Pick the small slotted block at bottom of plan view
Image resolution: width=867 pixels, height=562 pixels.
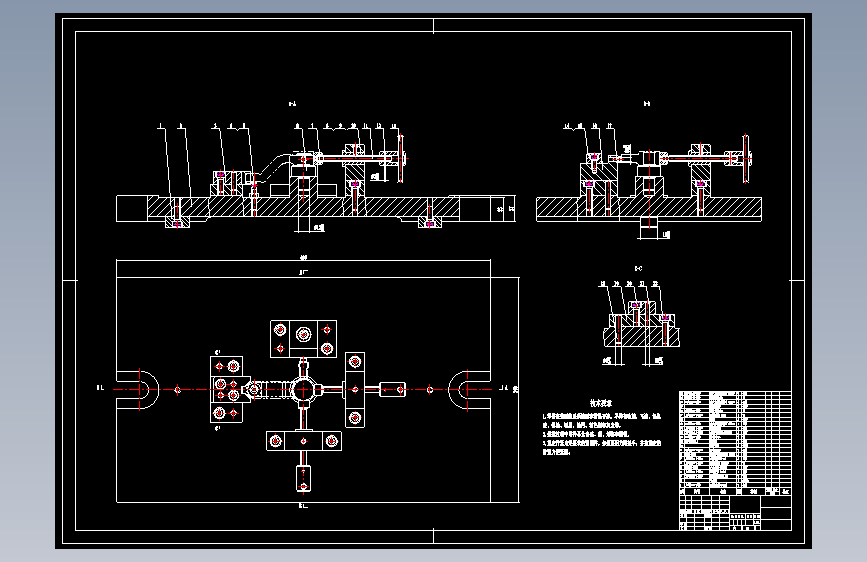coord(303,478)
